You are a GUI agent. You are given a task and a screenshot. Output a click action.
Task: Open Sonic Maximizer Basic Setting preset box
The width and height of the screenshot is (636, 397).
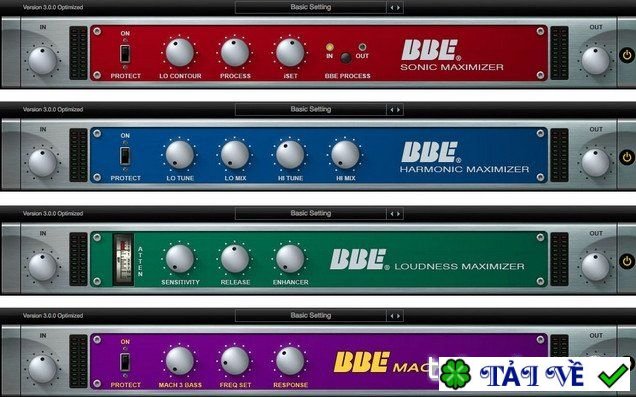[311, 7]
